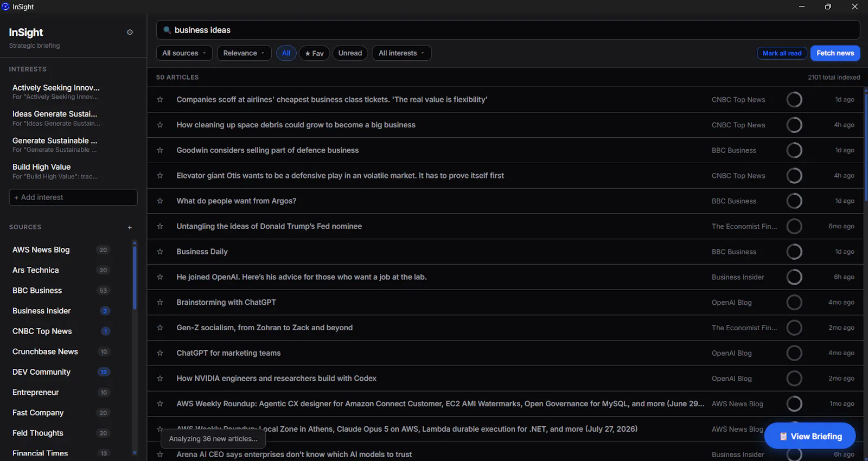Star the Elevator giant Otis article

click(x=160, y=176)
